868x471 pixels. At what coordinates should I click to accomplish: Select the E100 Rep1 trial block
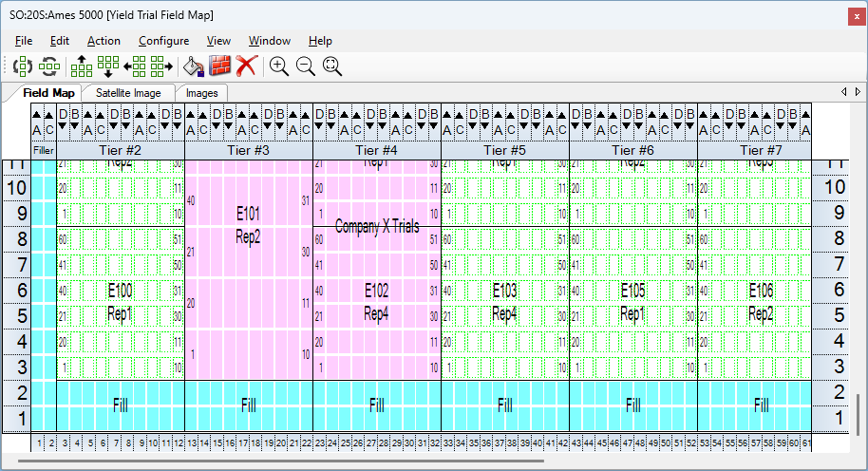point(120,303)
